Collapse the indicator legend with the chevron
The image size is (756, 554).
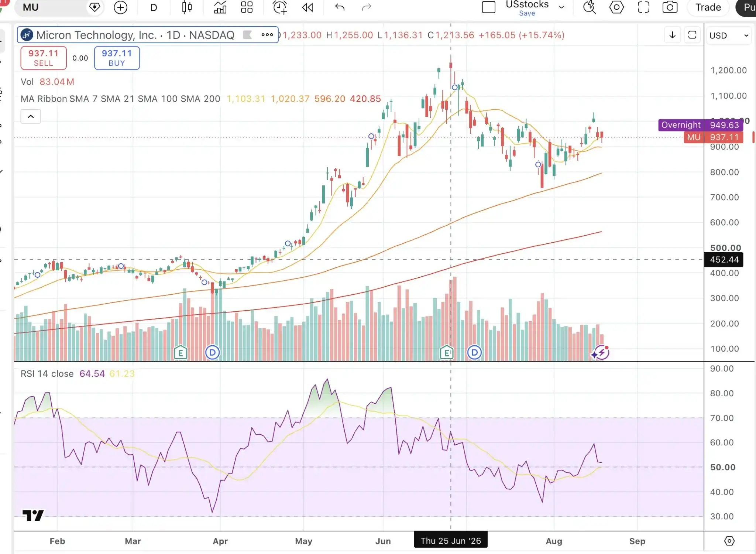click(x=31, y=117)
